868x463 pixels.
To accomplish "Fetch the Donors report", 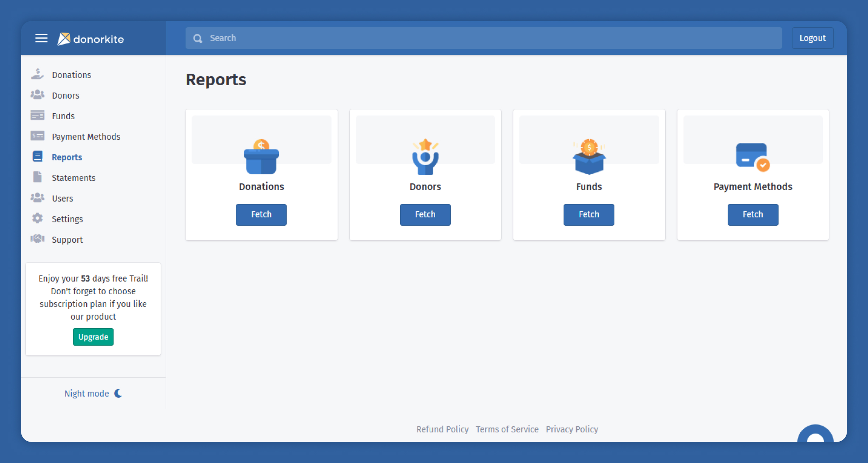I will pos(425,214).
